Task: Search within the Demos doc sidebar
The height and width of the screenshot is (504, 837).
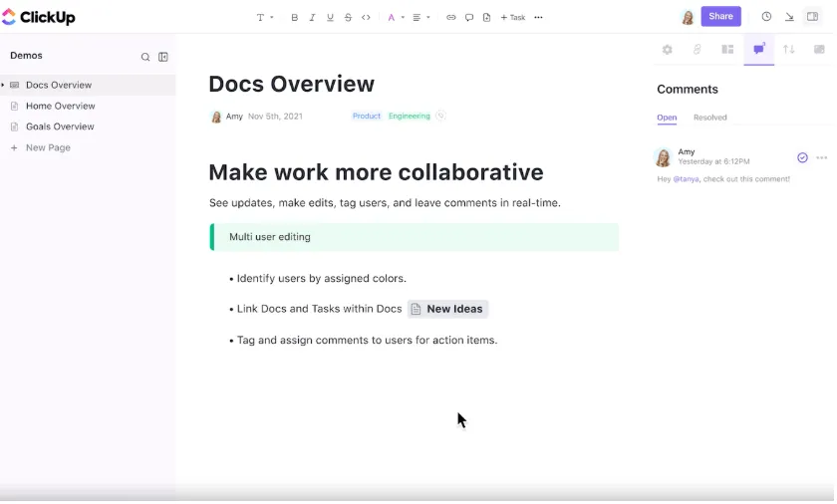Action: pyautogui.click(x=145, y=57)
